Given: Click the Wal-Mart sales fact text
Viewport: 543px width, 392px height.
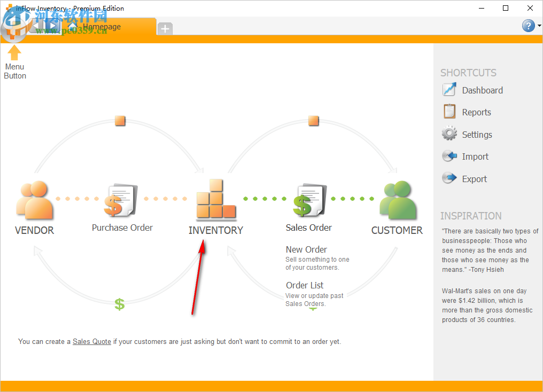Looking at the screenshot, I should [x=487, y=305].
